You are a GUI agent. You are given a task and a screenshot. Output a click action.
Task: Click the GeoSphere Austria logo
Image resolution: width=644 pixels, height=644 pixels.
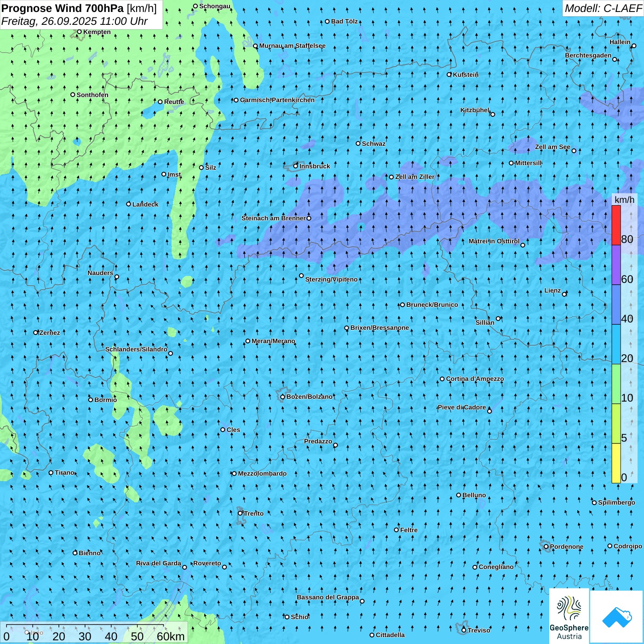(569, 616)
